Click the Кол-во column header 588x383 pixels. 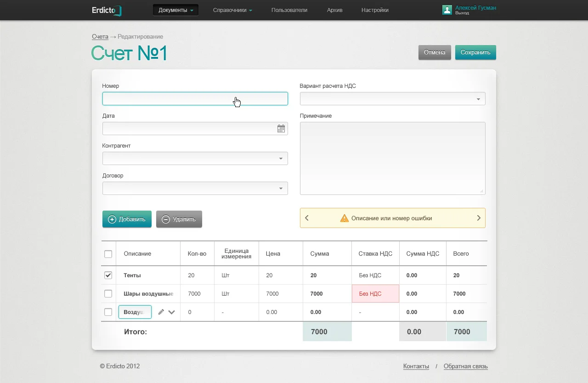point(197,254)
